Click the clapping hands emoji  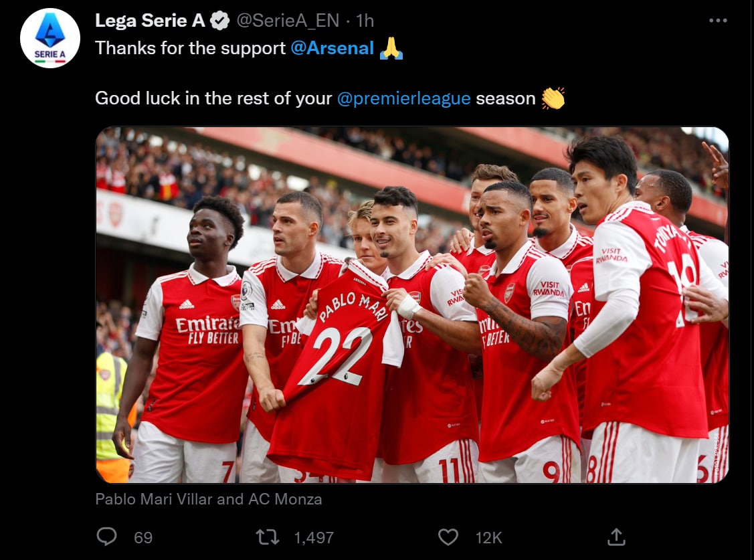[x=553, y=98]
